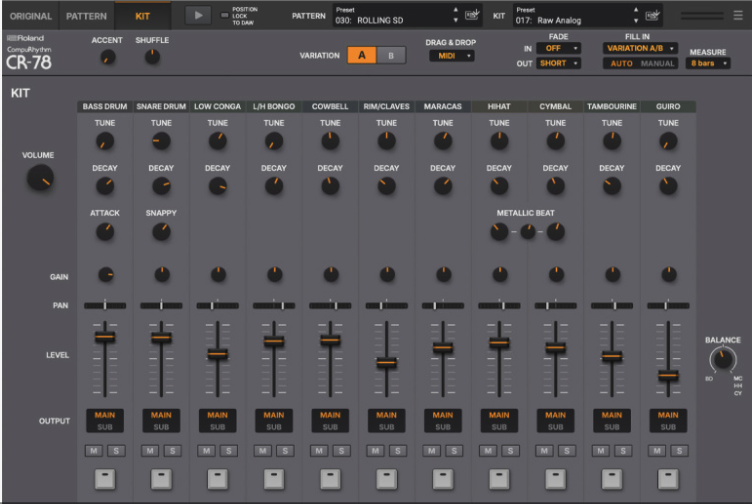Click the pattern preset save icon
The height and width of the screenshot is (504, 752).
473,15
